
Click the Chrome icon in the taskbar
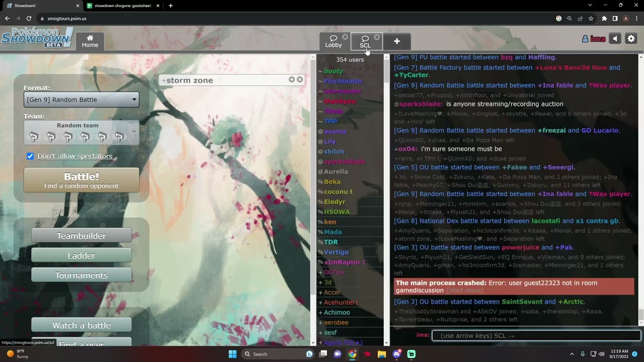click(352, 354)
